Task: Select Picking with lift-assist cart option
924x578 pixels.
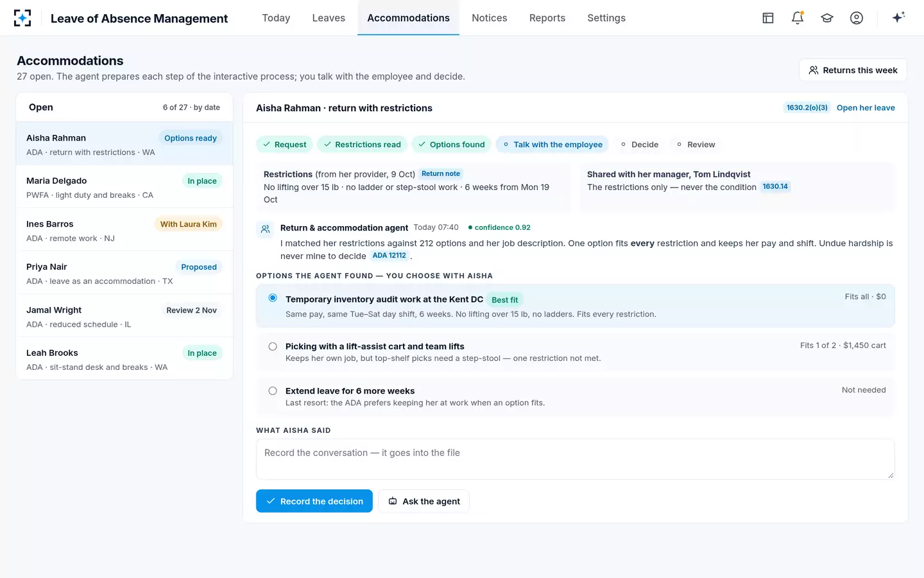Action: pos(575,351)
